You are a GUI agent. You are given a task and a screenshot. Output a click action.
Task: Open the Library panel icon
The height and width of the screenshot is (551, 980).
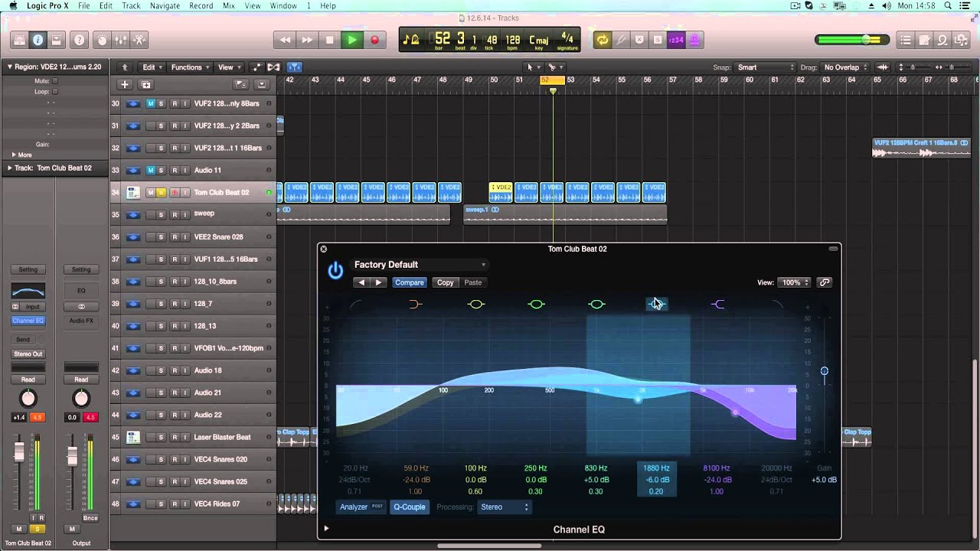click(20, 40)
